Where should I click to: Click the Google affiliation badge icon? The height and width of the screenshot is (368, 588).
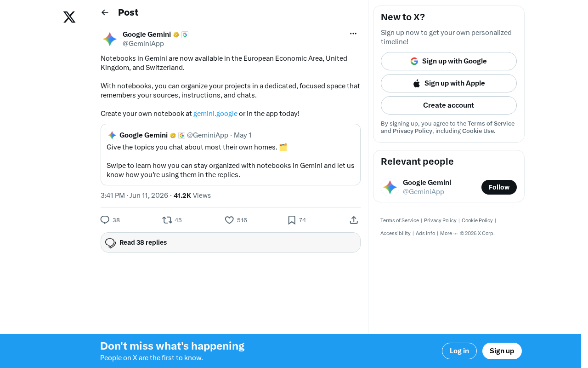[x=185, y=34]
